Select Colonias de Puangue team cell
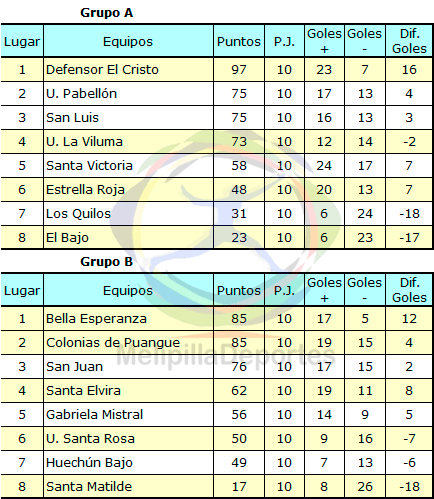The image size is (434, 499). tap(128, 342)
